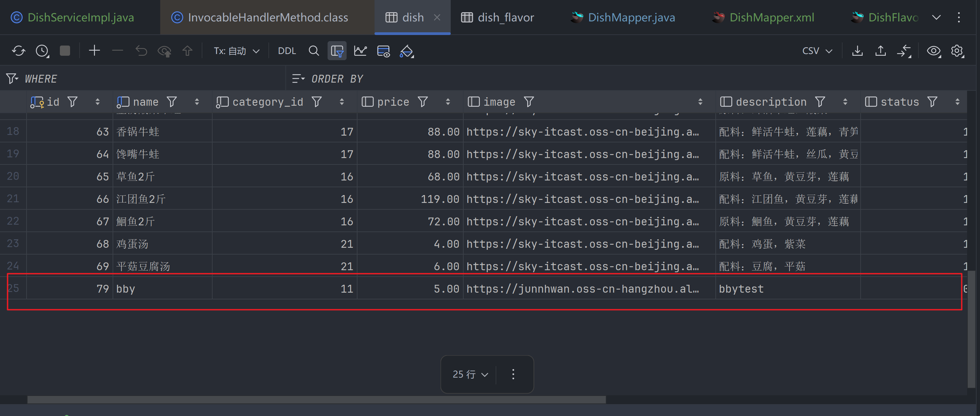Screen dimensions: 980x416
Task: Toggle the view-as eye icon
Action: (x=933, y=51)
